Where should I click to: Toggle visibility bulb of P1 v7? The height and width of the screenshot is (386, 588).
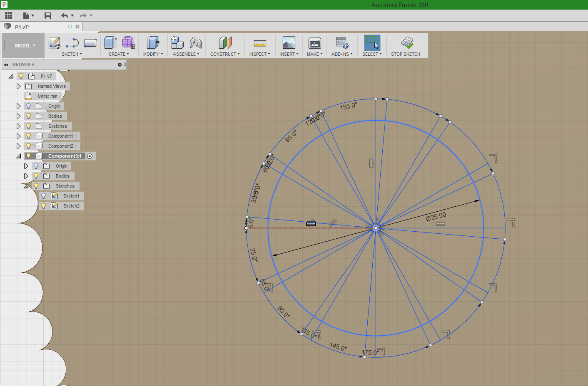pos(21,76)
